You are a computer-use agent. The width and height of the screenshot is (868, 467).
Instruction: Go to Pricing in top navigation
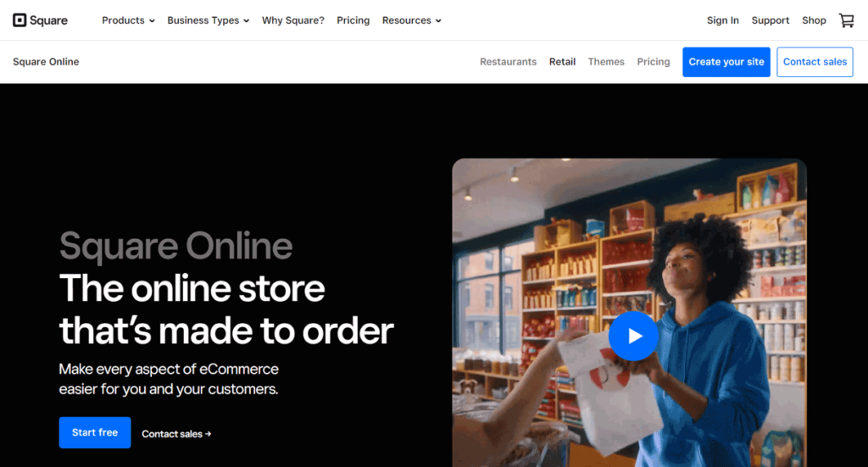(353, 20)
